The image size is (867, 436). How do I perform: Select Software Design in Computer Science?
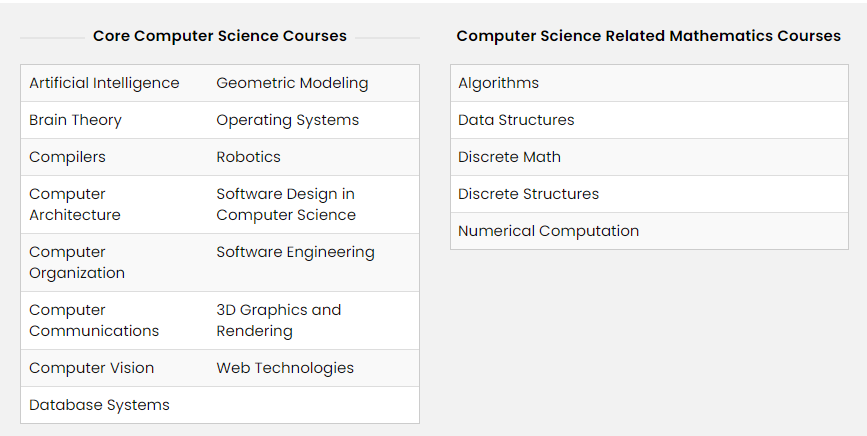(x=286, y=204)
